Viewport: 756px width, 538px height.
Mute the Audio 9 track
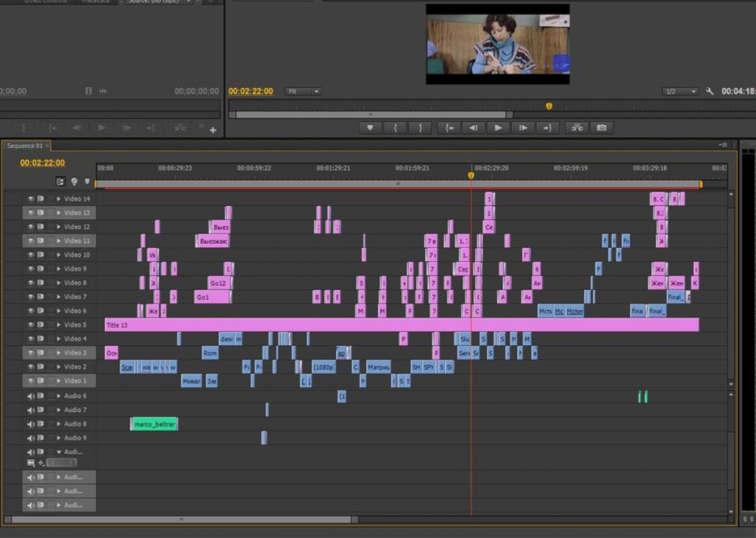click(31, 438)
